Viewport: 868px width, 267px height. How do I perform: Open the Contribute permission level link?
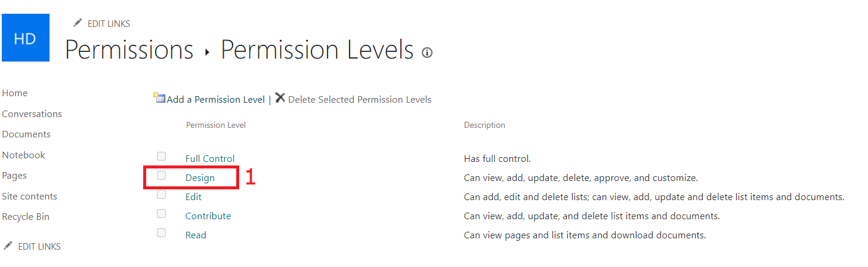208,216
